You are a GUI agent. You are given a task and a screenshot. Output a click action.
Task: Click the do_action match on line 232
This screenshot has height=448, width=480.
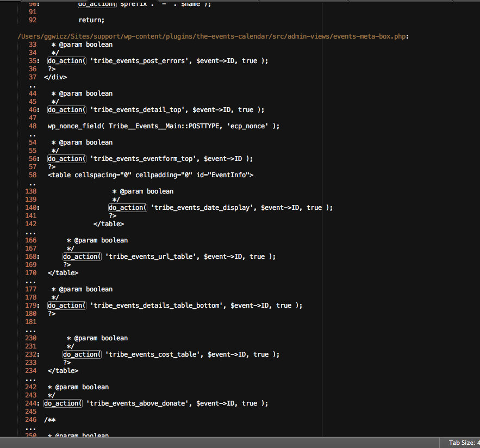[x=82, y=354]
